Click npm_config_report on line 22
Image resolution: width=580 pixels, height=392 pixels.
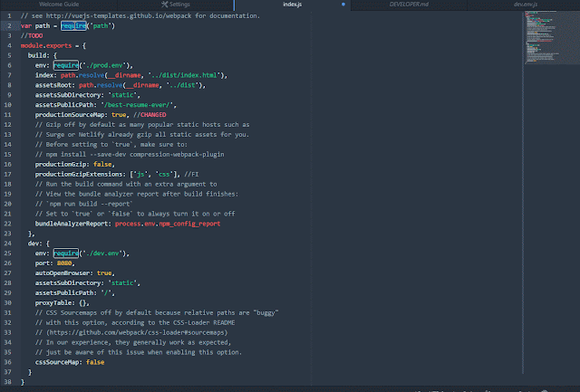coord(189,224)
